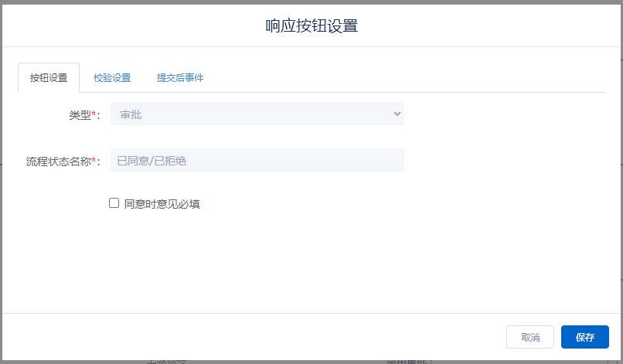Click the red asterisk beside 类型
This screenshot has height=364, width=623.
94,114
